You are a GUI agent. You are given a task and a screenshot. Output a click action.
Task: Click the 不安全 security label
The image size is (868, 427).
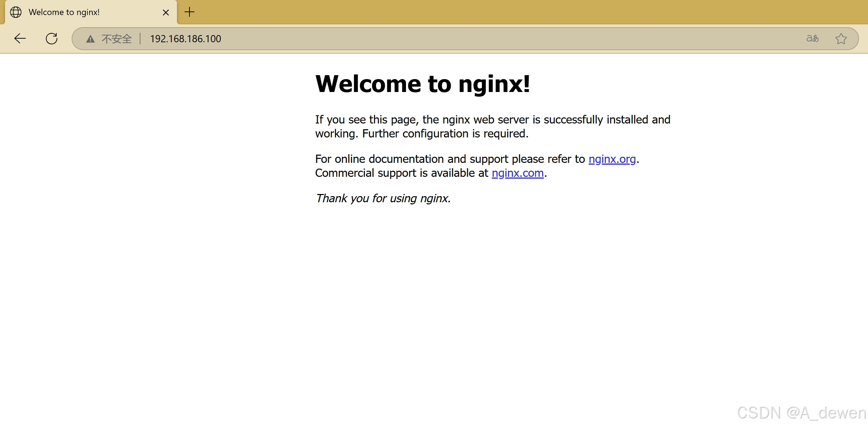[x=116, y=39]
